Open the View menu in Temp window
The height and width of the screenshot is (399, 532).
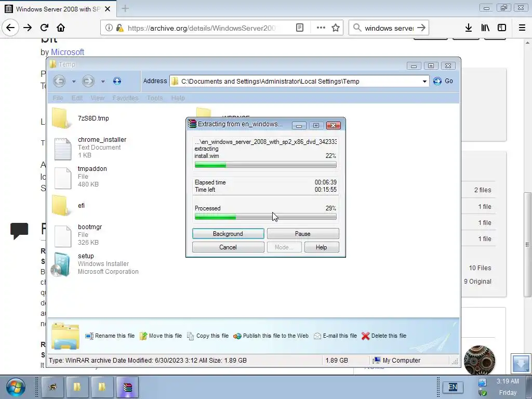[x=97, y=98]
